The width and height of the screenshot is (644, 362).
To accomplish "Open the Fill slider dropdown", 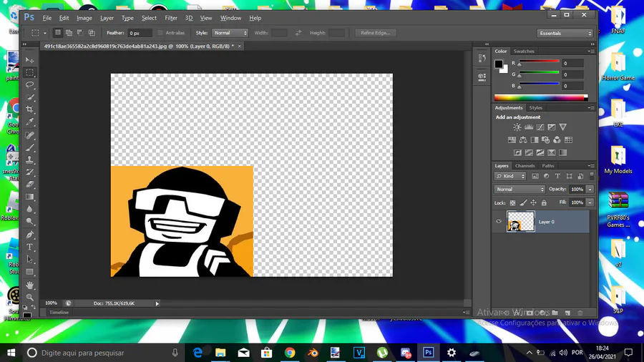I will click(590, 202).
